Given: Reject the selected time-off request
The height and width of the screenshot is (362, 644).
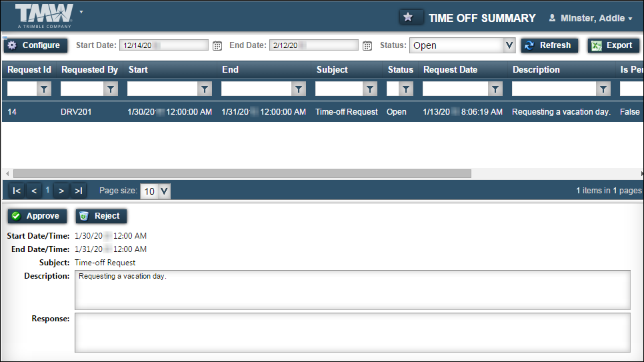Looking at the screenshot, I should [101, 216].
